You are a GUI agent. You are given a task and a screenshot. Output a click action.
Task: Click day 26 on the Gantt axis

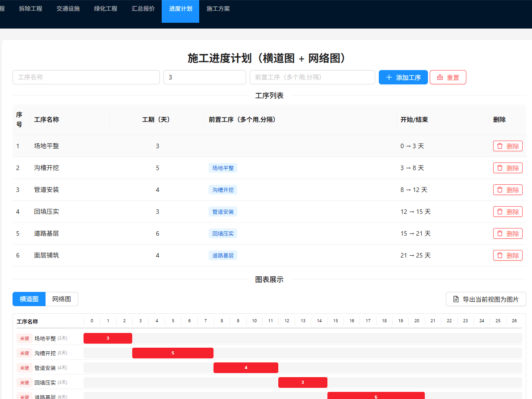[x=514, y=321]
